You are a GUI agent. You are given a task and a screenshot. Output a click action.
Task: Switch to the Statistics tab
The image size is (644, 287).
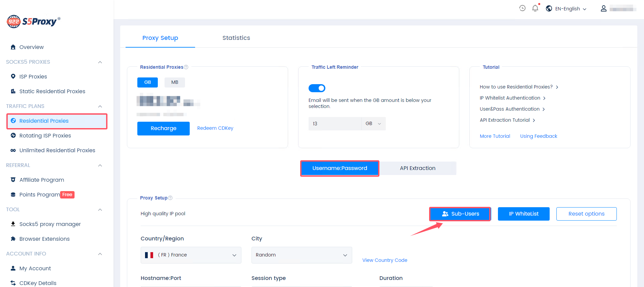coord(236,38)
